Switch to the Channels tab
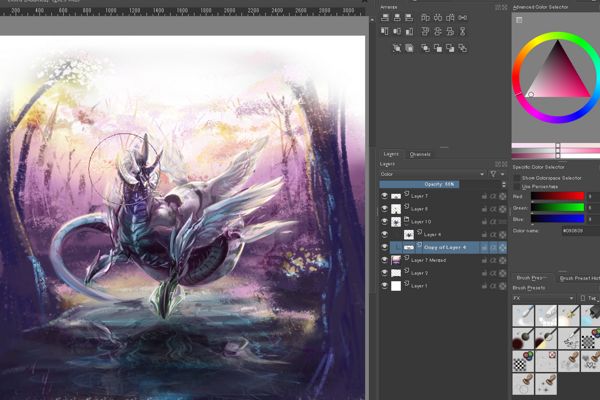This screenshot has width=600, height=400. 420,154
